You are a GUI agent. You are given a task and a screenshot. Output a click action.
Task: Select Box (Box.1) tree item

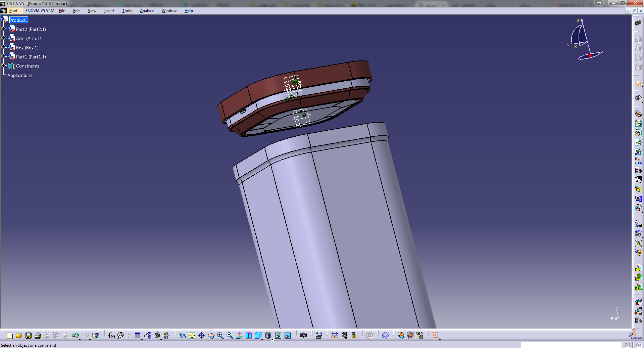pyautogui.click(x=27, y=48)
